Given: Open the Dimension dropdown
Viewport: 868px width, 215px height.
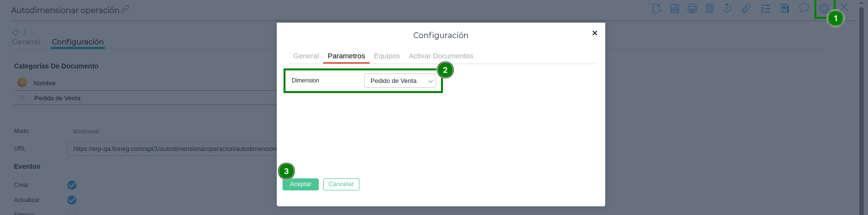Looking at the screenshot, I should (400, 81).
